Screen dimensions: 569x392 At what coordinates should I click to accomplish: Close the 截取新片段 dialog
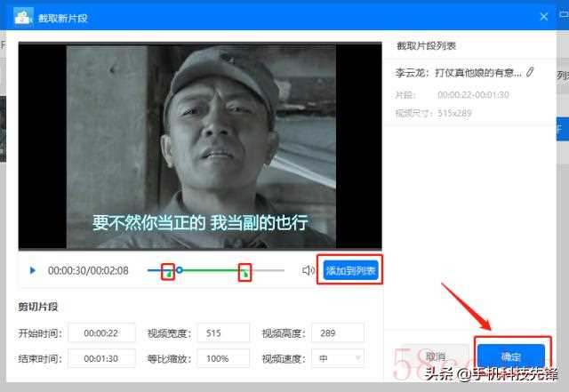pos(543,16)
